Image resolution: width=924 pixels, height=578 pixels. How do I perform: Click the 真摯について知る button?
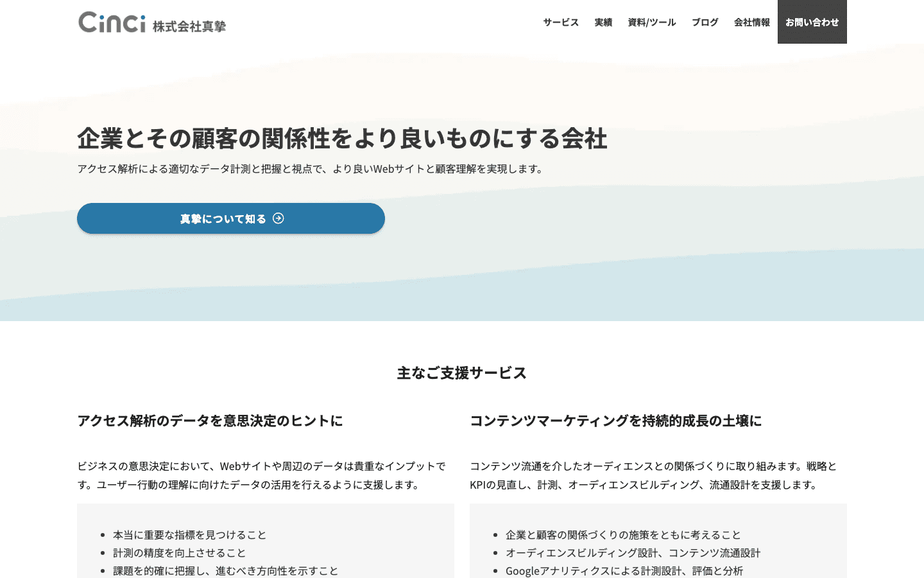(231, 218)
